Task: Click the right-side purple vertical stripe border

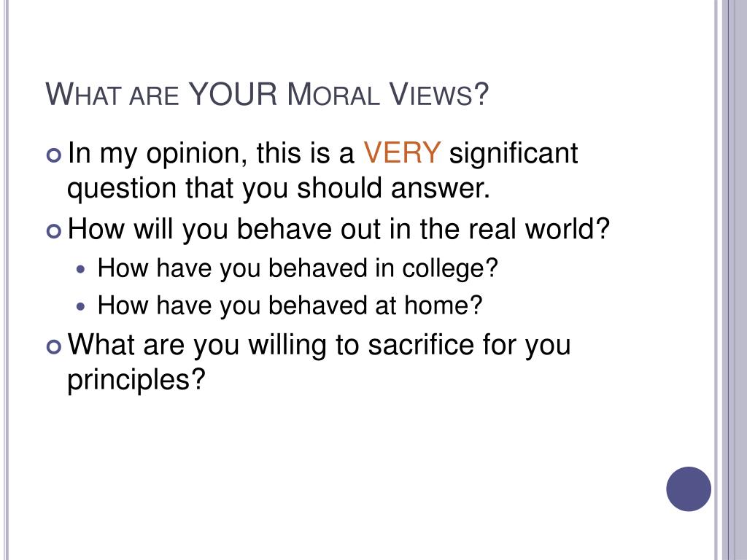Action: [x=731, y=280]
